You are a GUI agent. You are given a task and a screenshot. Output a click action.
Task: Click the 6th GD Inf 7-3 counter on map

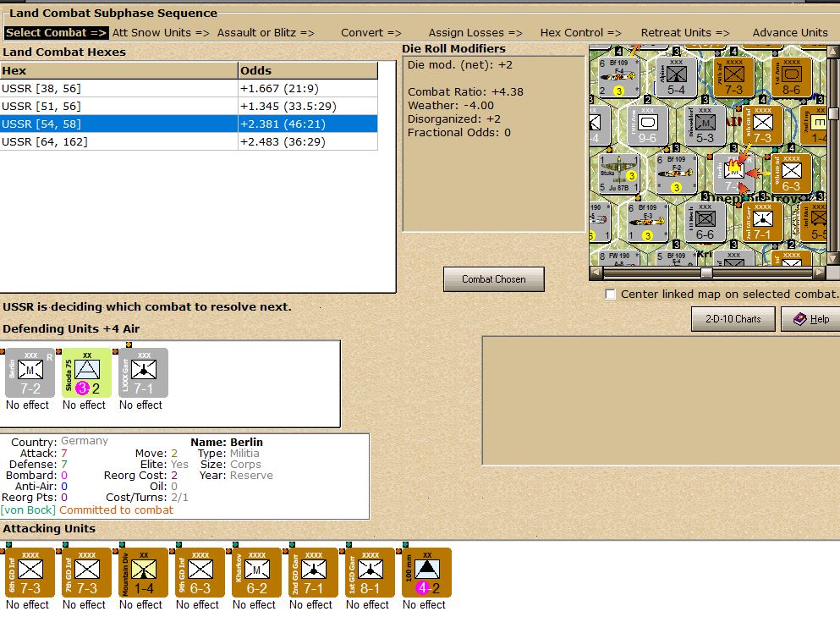click(762, 125)
